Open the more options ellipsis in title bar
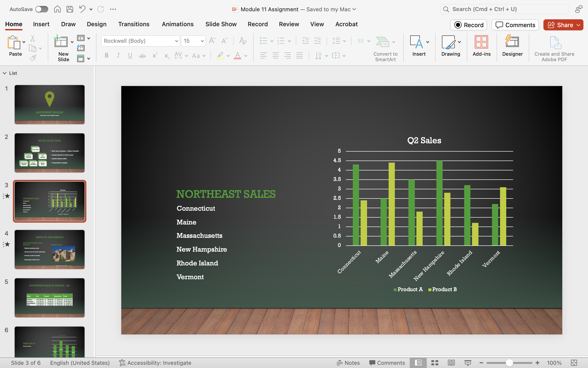Image resolution: width=588 pixels, height=368 pixels. point(113,9)
